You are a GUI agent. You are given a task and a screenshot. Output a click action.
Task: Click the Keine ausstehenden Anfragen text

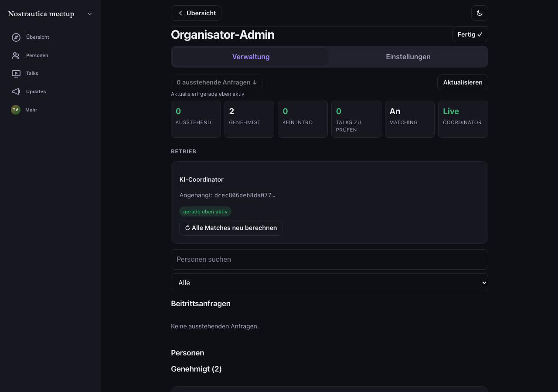point(215,326)
